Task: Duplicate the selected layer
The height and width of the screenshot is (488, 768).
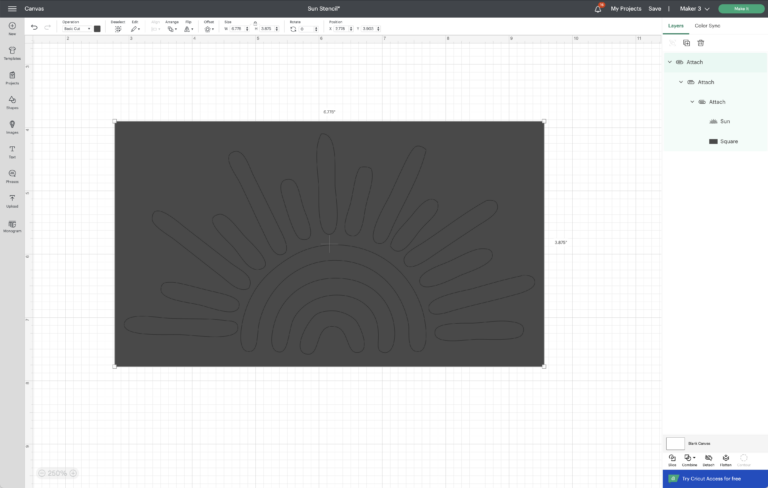Action: pyautogui.click(x=686, y=43)
